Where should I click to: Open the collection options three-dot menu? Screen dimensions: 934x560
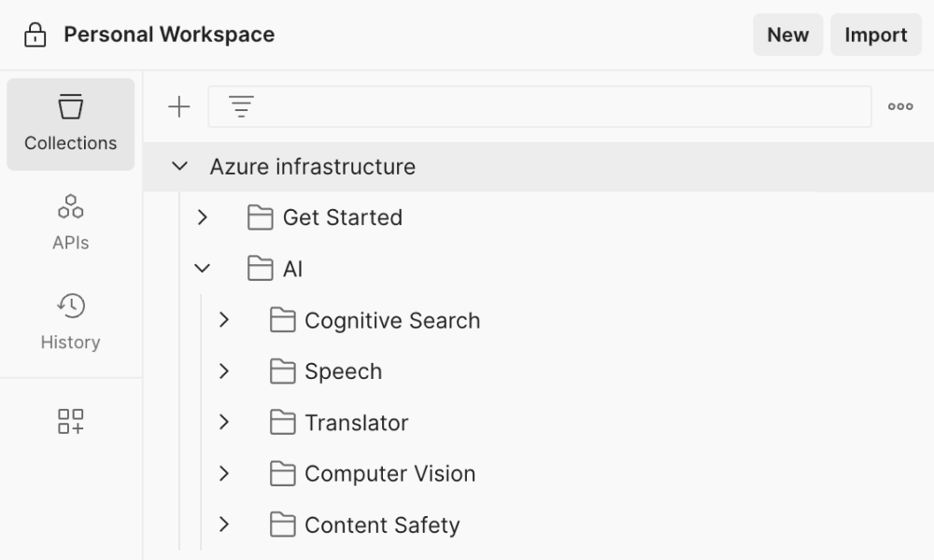pyautogui.click(x=899, y=105)
